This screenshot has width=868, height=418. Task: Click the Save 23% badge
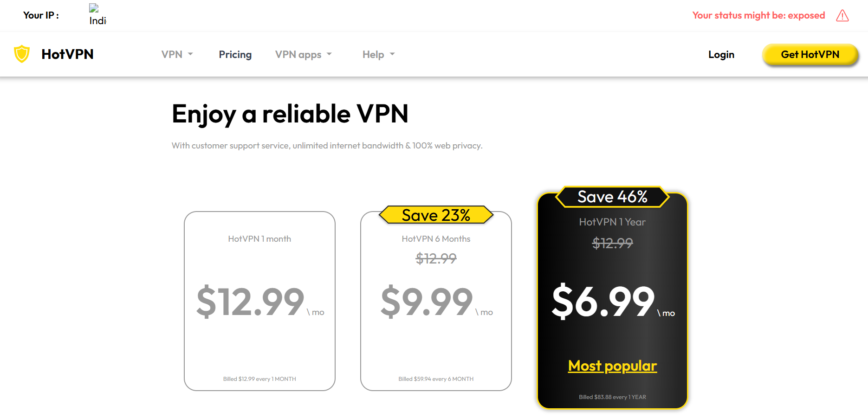[436, 215]
